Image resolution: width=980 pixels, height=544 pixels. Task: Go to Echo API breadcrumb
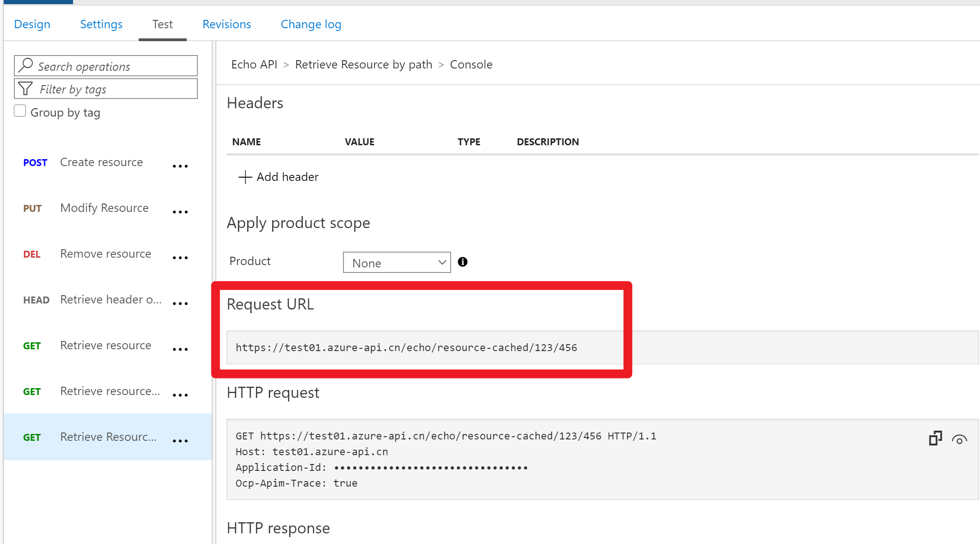click(x=254, y=64)
